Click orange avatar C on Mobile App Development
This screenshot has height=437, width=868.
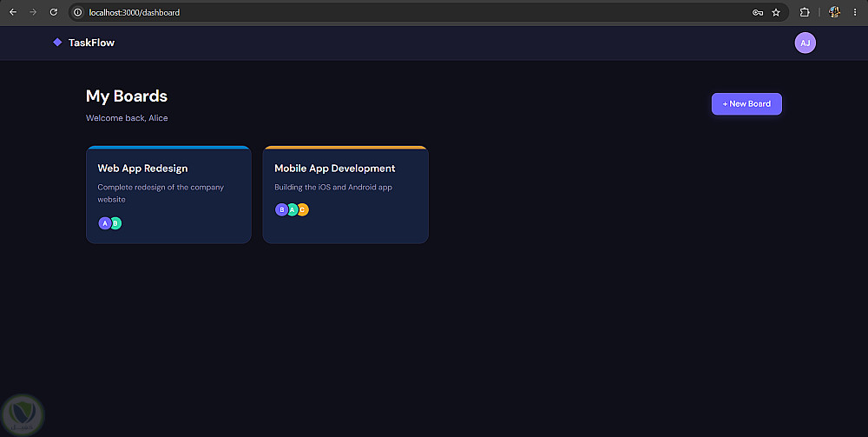click(x=303, y=210)
